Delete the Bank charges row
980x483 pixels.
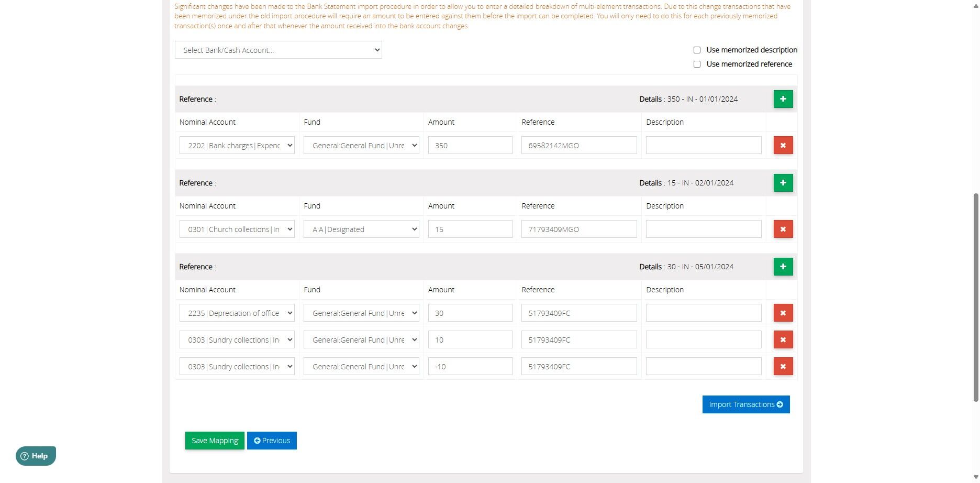(x=783, y=145)
